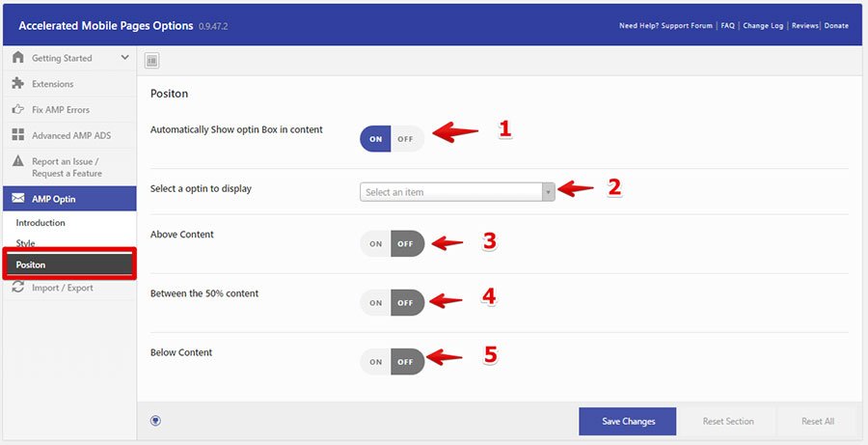Open the Change Log link
The image size is (868, 445).
[x=763, y=25]
